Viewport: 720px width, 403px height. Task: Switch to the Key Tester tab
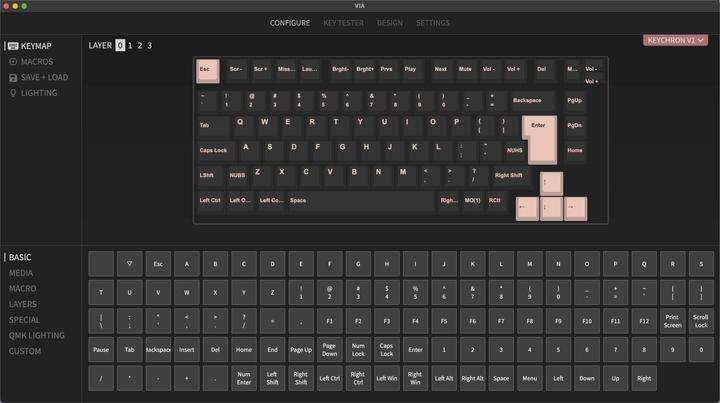point(343,22)
